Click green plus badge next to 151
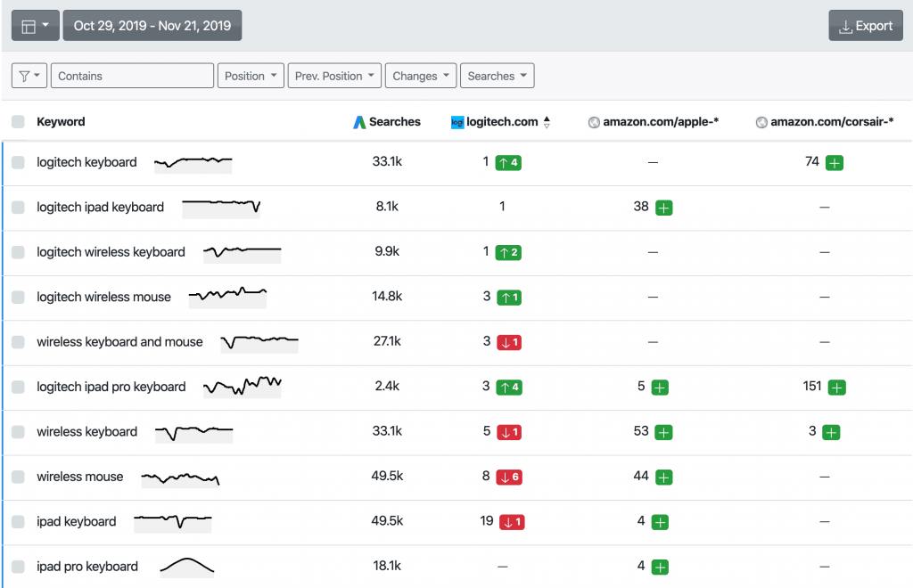The image size is (913, 588). [836, 388]
